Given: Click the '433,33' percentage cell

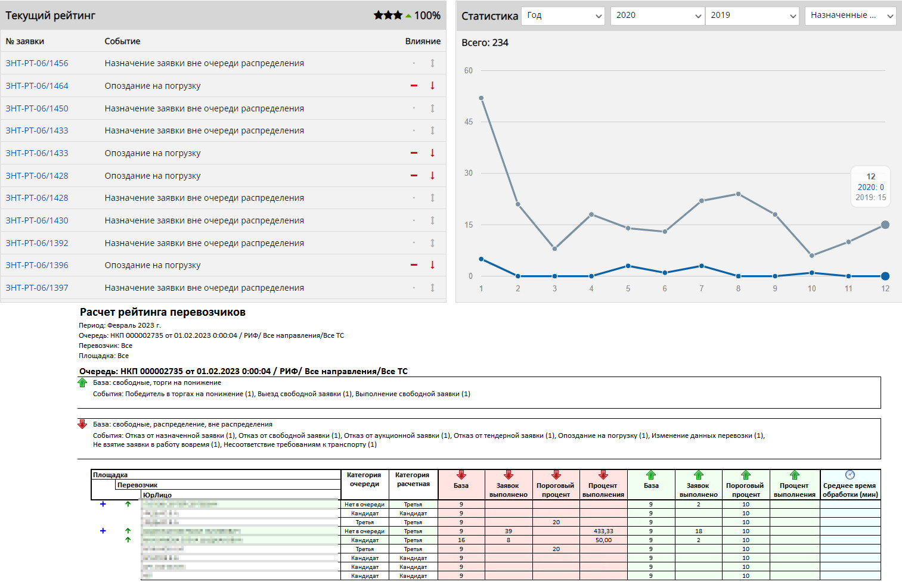Looking at the screenshot, I should coord(603,531).
